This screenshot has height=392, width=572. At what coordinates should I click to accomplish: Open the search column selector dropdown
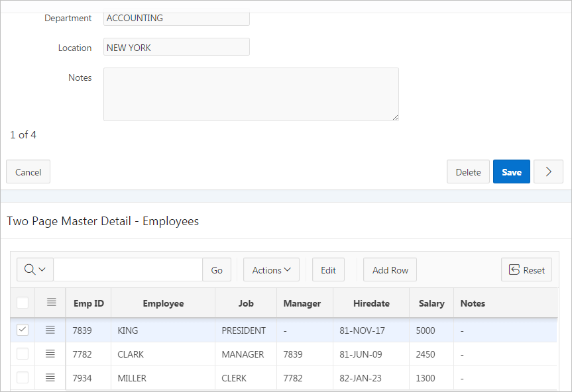pyautogui.click(x=35, y=269)
